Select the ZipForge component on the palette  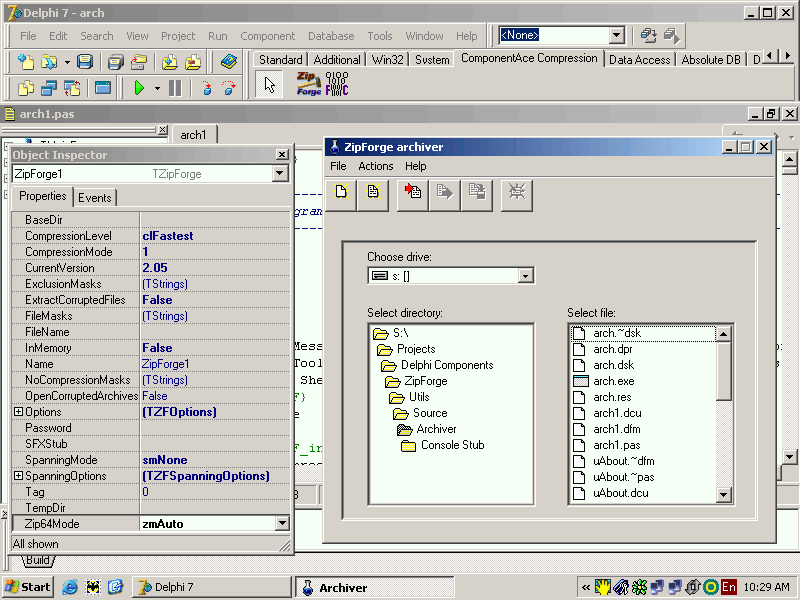click(308, 83)
